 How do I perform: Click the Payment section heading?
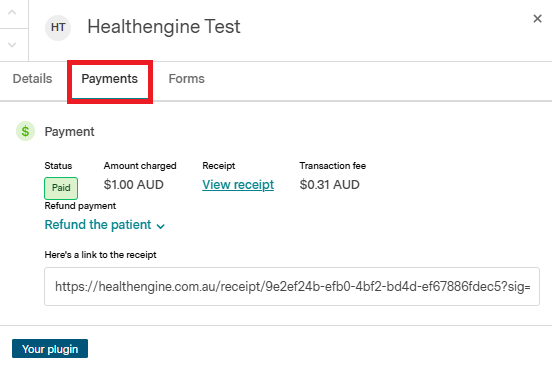[69, 132]
